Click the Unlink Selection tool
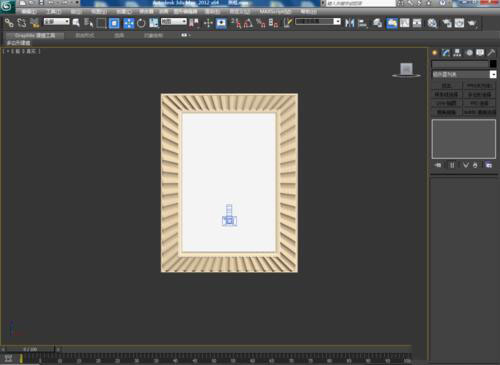 tap(22, 23)
